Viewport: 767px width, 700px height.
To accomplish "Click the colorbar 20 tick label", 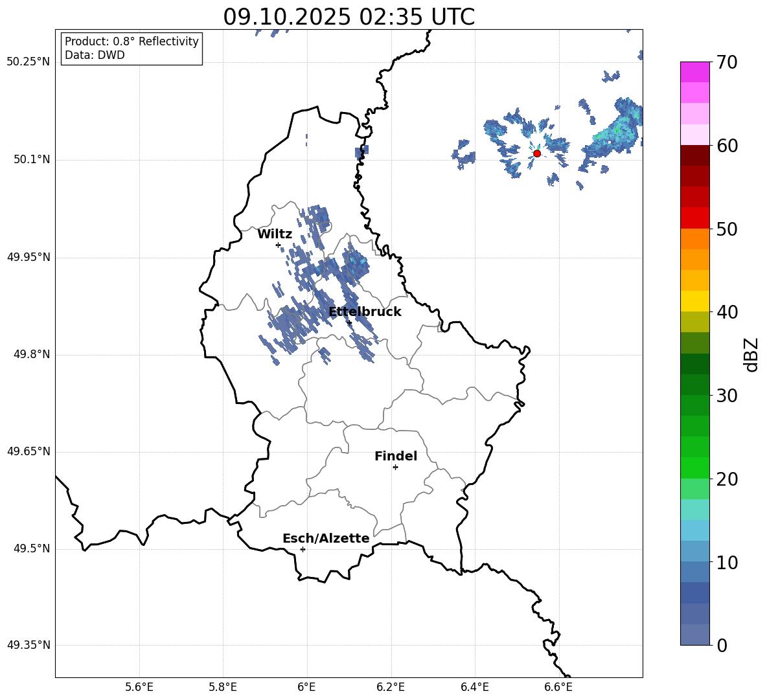I will point(727,479).
